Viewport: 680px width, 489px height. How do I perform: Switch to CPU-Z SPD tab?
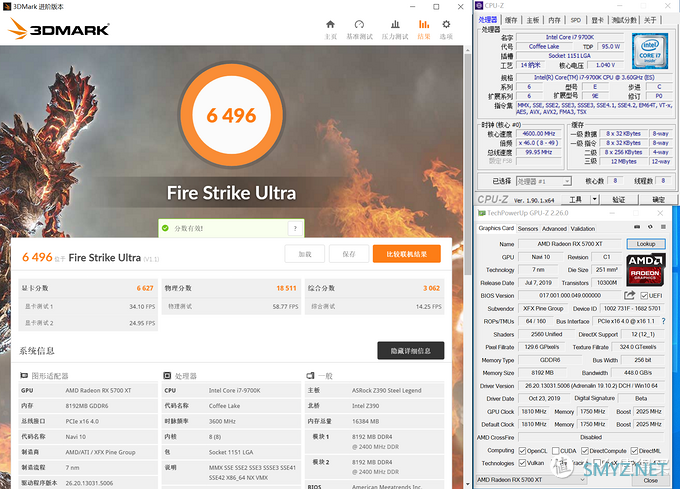[575, 20]
